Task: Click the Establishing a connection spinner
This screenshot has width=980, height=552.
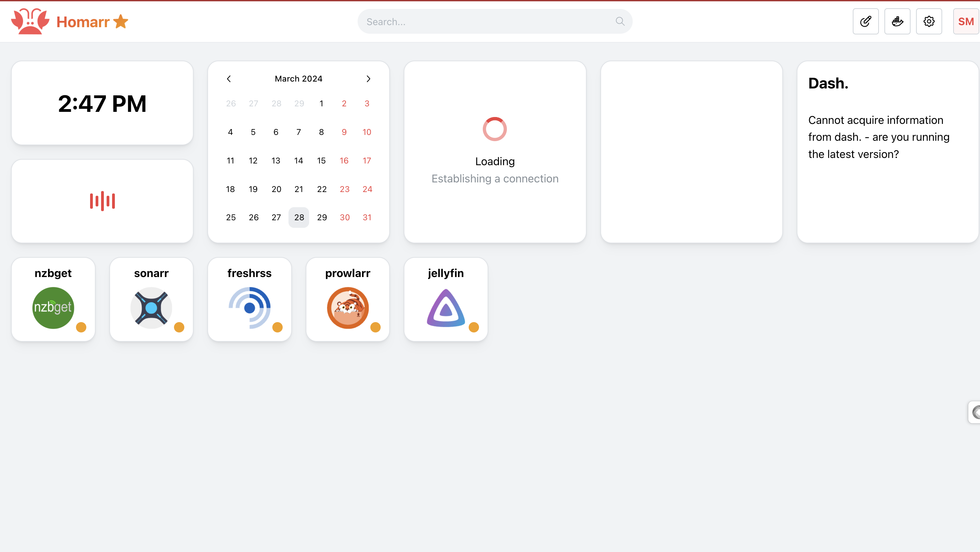Action: click(x=494, y=129)
